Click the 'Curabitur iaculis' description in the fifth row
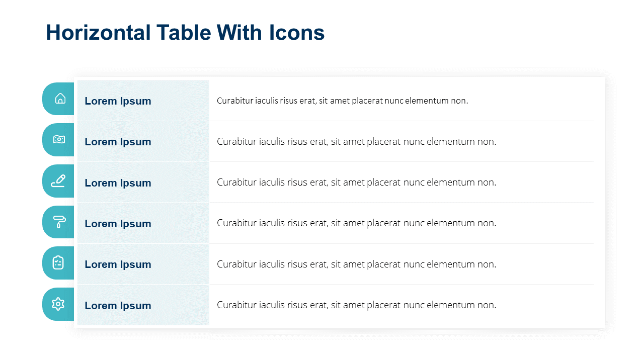The height and width of the screenshot is (362, 644). (x=356, y=264)
